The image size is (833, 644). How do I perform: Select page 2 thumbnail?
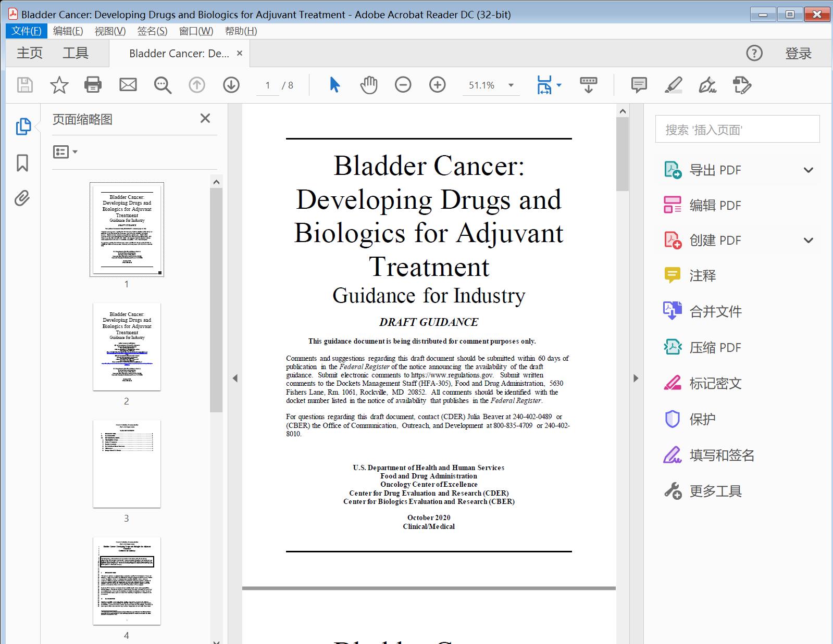(x=127, y=347)
